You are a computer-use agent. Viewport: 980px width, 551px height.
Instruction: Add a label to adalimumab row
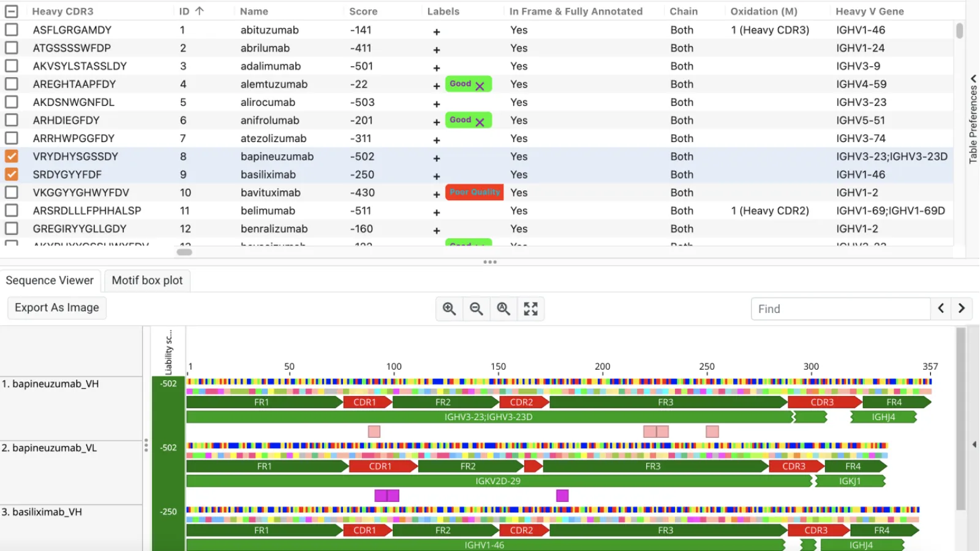point(437,68)
